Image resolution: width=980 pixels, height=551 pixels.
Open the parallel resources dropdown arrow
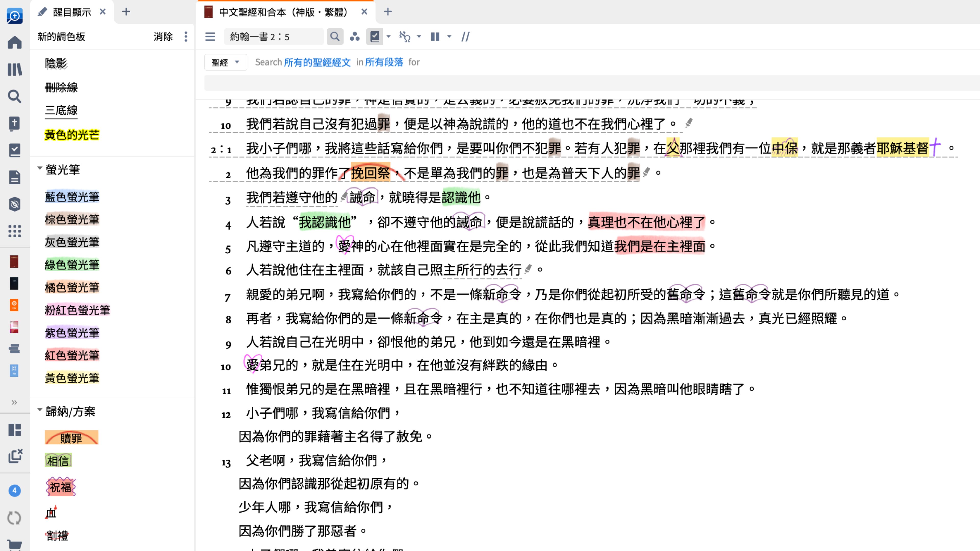click(x=419, y=36)
